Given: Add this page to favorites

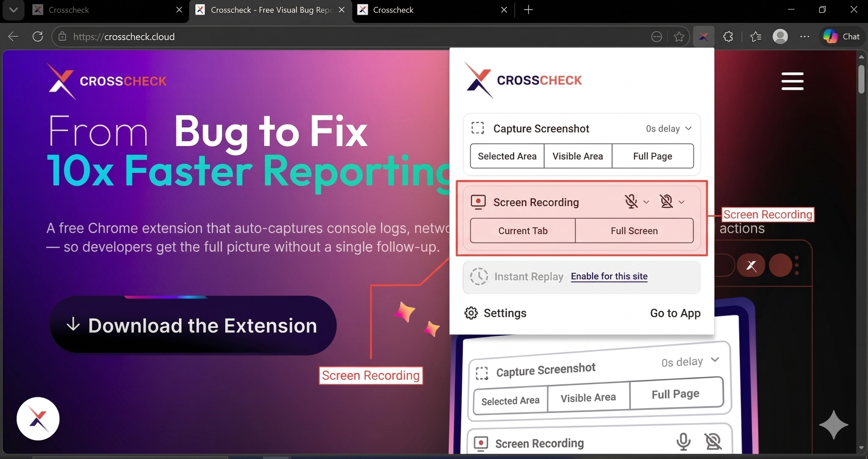Looking at the screenshot, I should 679,37.
